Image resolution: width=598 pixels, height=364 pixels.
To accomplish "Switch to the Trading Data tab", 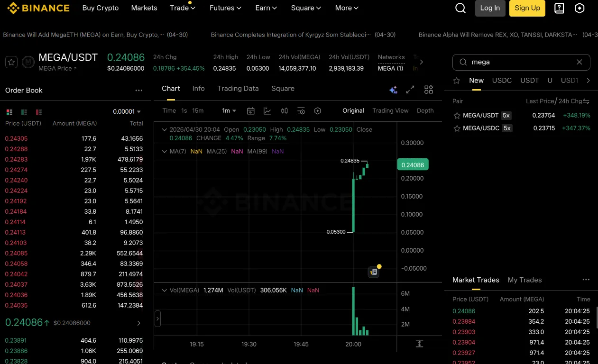I will (238, 89).
